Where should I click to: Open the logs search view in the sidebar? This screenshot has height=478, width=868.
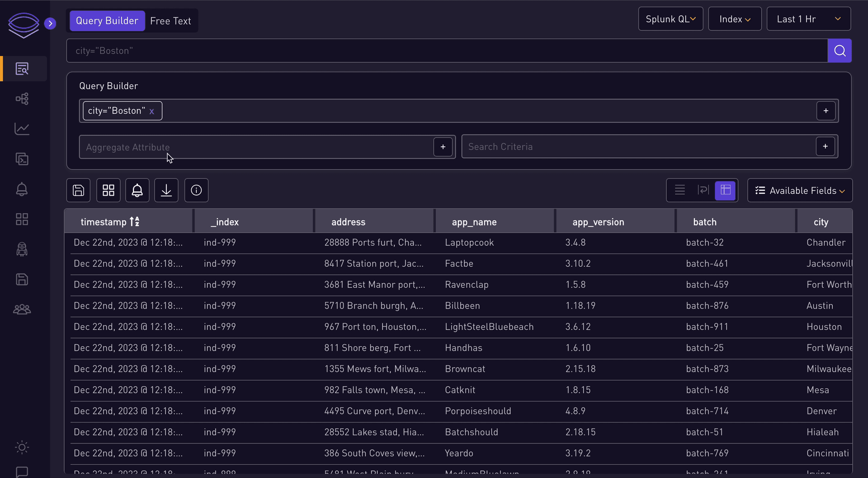point(22,69)
